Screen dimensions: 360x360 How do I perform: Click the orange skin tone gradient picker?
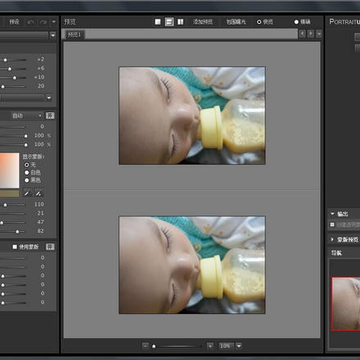[9, 170]
